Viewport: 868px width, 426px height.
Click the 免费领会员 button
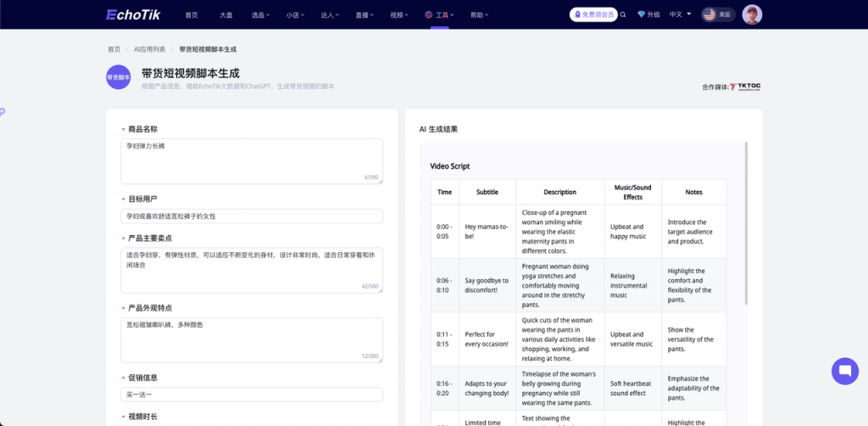[593, 14]
